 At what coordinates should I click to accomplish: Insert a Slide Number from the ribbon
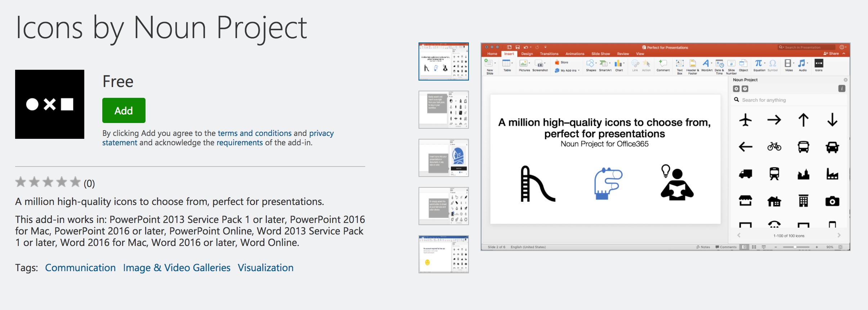click(731, 67)
